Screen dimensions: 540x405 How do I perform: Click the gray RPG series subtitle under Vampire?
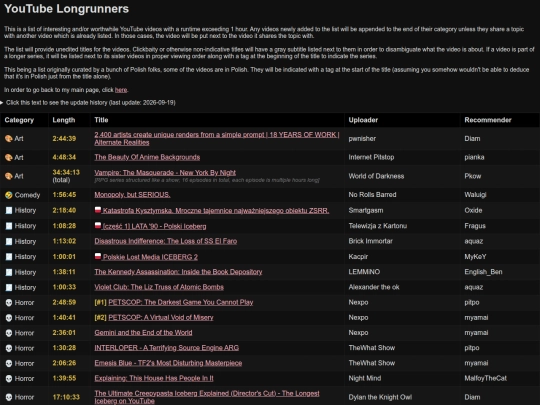pos(207,180)
